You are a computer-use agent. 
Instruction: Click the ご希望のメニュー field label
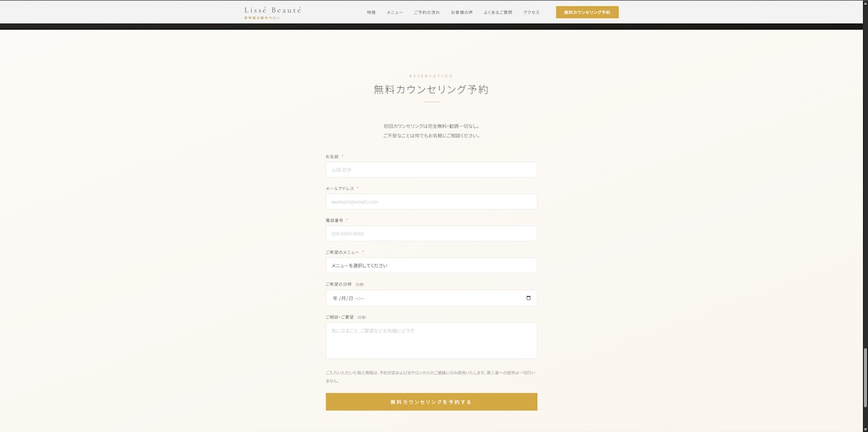(342, 252)
